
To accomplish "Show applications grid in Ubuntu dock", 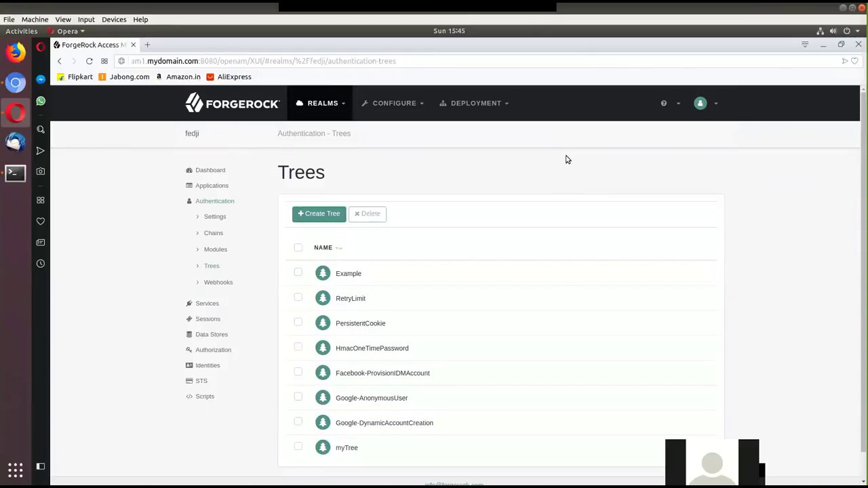I will pyautogui.click(x=16, y=470).
